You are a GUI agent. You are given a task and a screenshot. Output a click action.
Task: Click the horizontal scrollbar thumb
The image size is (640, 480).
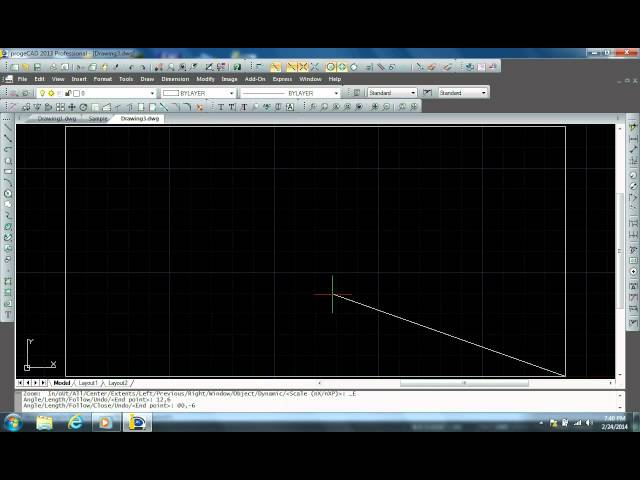coord(464,383)
